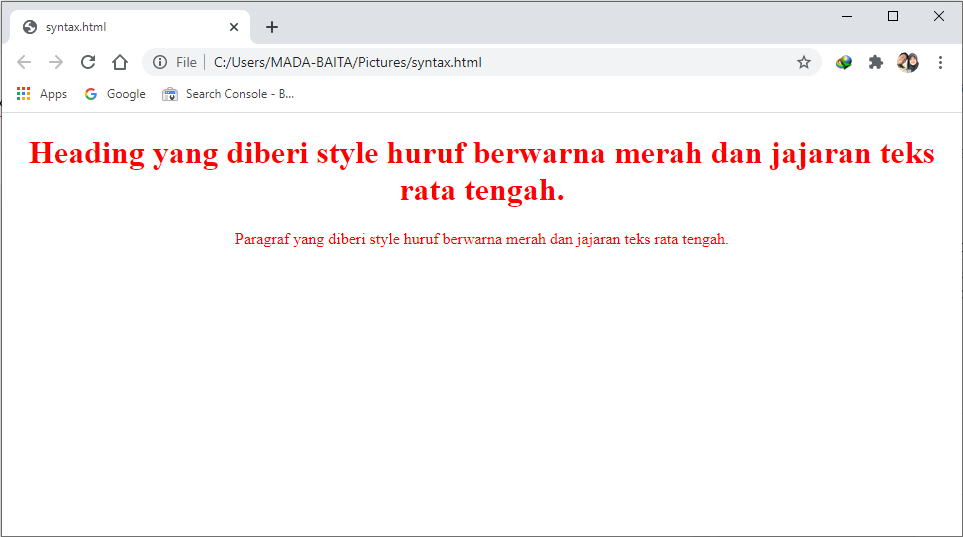Click the globe favicon on the tab
This screenshot has height=537, width=963.
29,27
